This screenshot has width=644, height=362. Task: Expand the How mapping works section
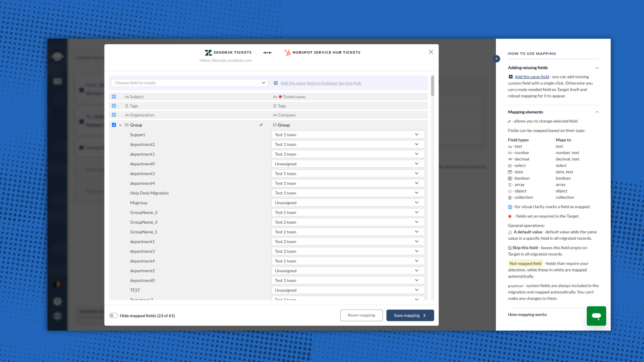(527, 315)
